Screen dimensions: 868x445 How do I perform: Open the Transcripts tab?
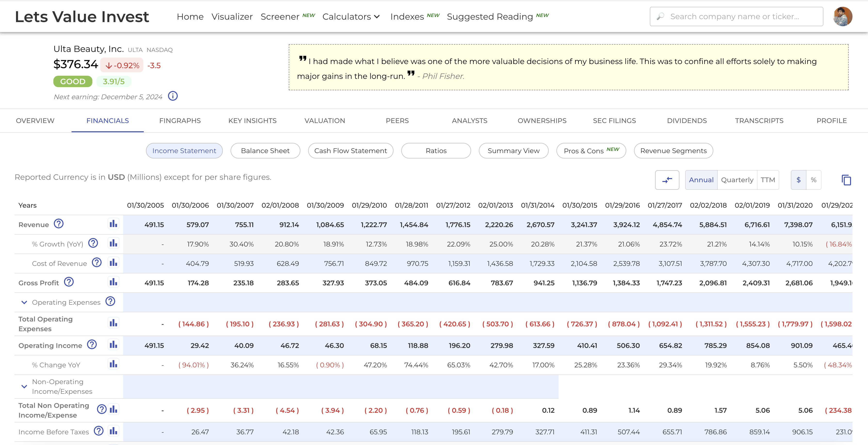[759, 121]
